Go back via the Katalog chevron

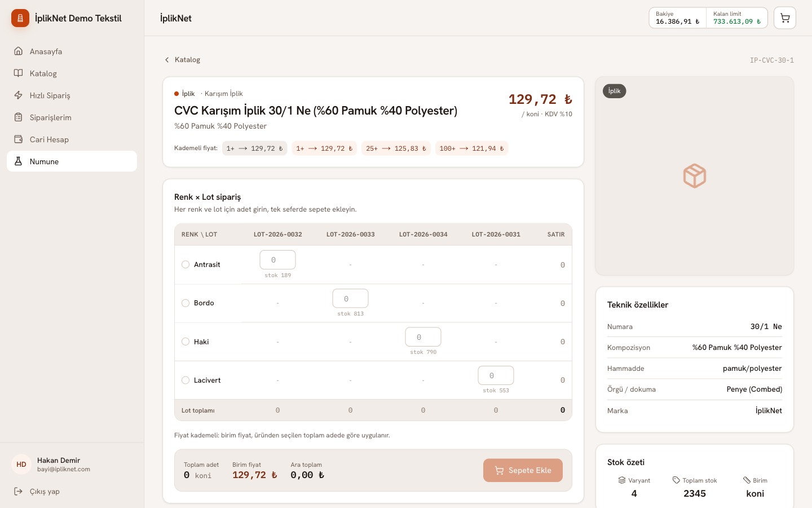(167, 60)
